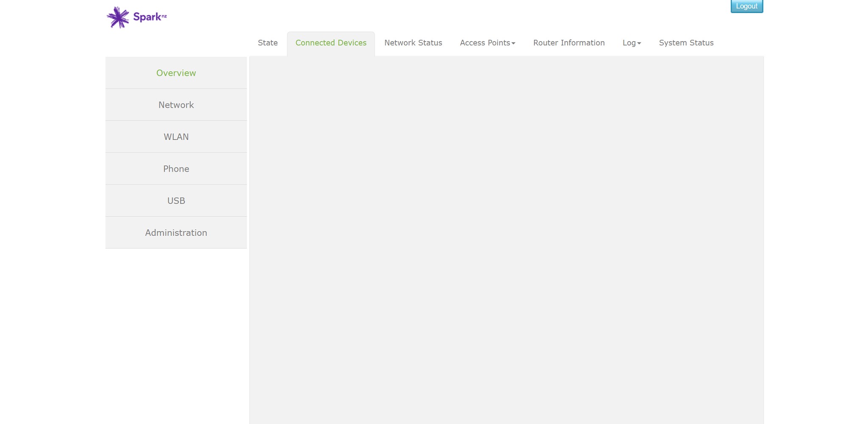Open the Network sidebar section
This screenshot has width=868, height=424.
pos(176,105)
